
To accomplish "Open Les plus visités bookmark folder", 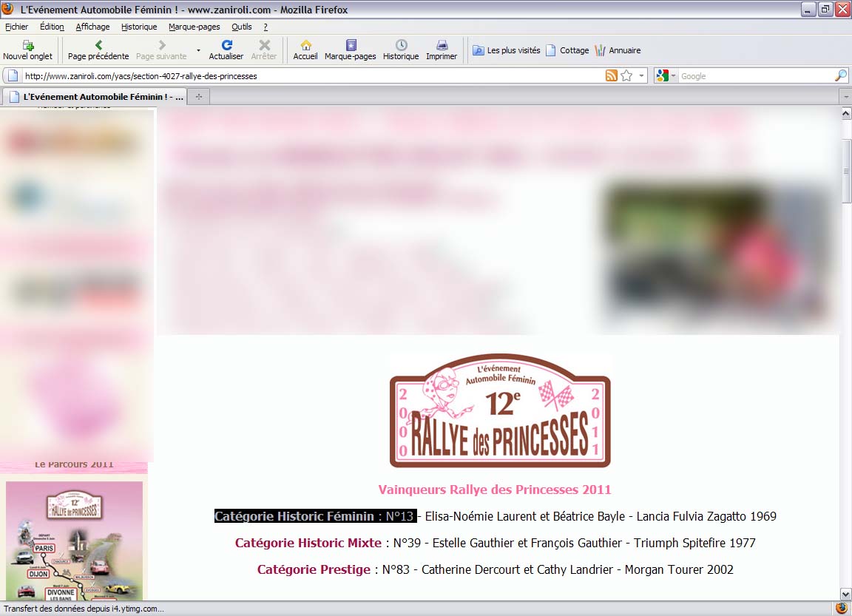I will (x=507, y=50).
